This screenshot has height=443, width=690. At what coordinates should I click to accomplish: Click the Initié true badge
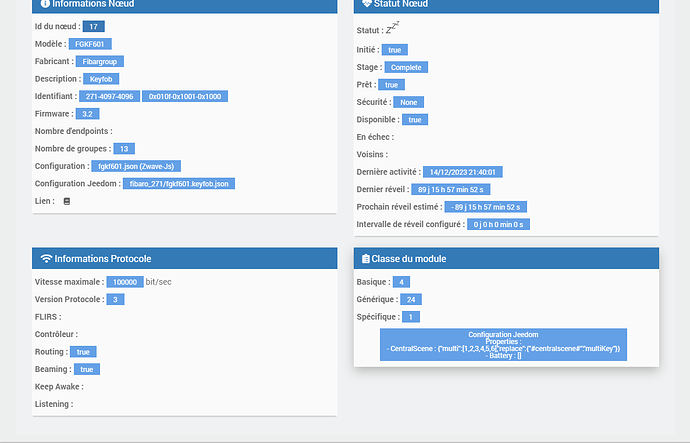tap(395, 50)
